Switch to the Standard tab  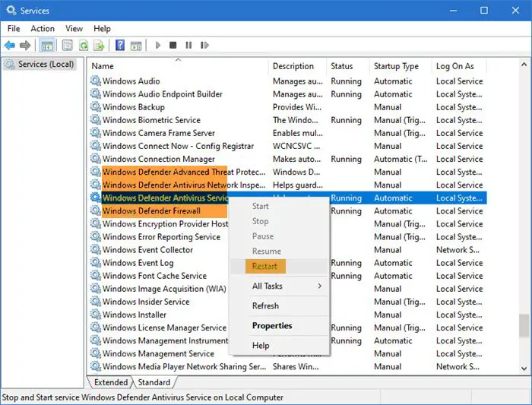pos(154,382)
